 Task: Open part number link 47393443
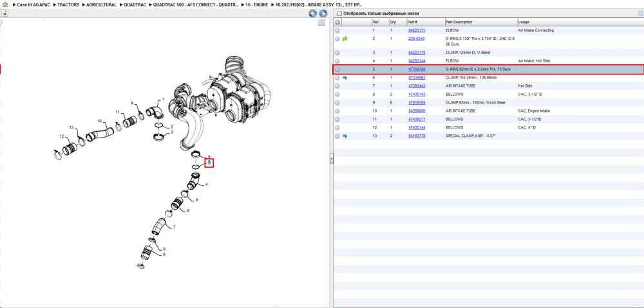point(417,86)
